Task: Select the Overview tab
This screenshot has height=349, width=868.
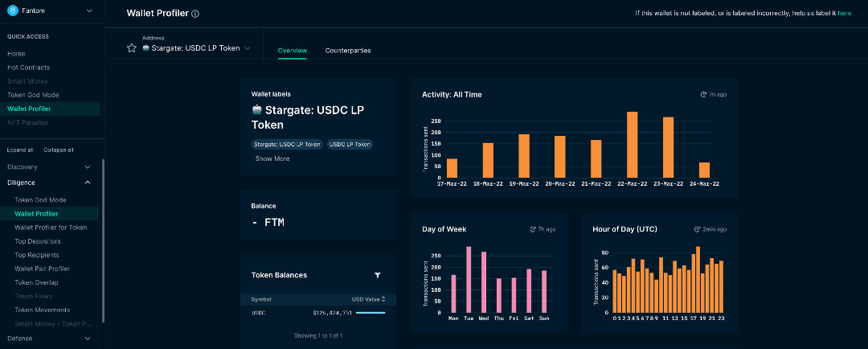Action: click(x=293, y=51)
